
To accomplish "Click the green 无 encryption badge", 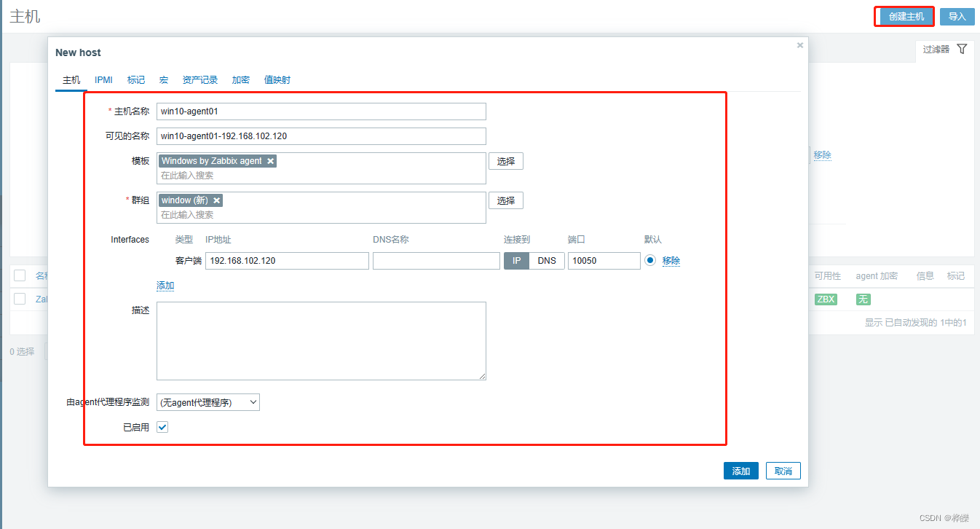I will (863, 299).
